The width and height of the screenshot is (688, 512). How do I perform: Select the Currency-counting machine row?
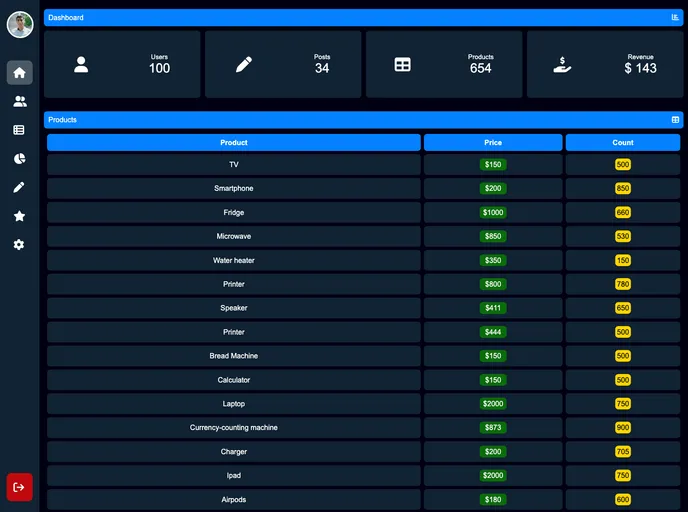pos(234,428)
